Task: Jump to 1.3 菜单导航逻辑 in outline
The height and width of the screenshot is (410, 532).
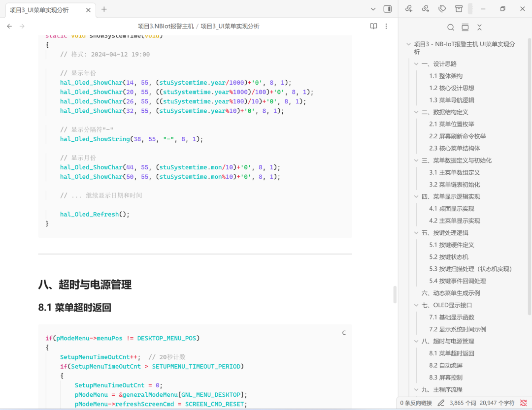Action: [452, 100]
